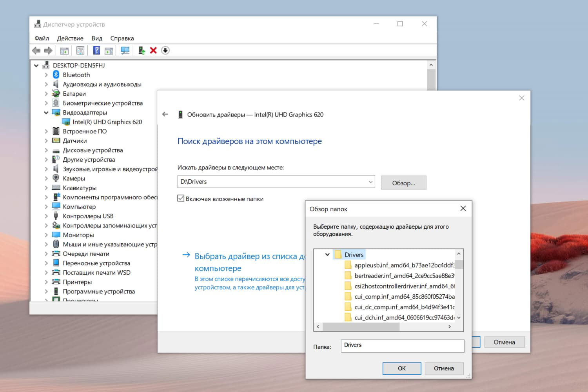Select the Intel(R) UHD Graphics 620 adapter icon

coord(66,122)
